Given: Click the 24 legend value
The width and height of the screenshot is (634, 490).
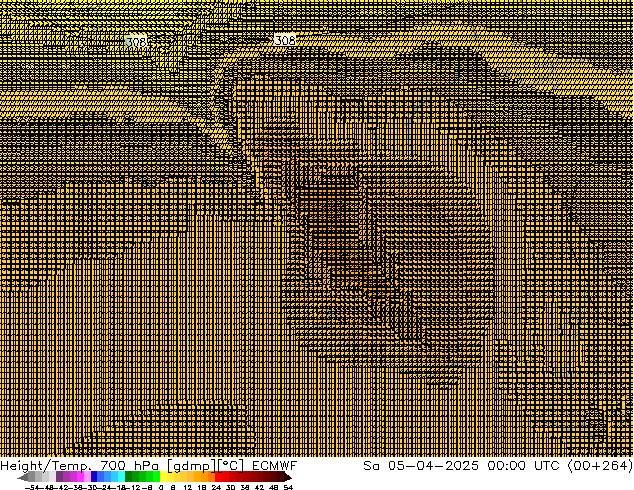Looking at the screenshot, I should pyautogui.click(x=216, y=488).
